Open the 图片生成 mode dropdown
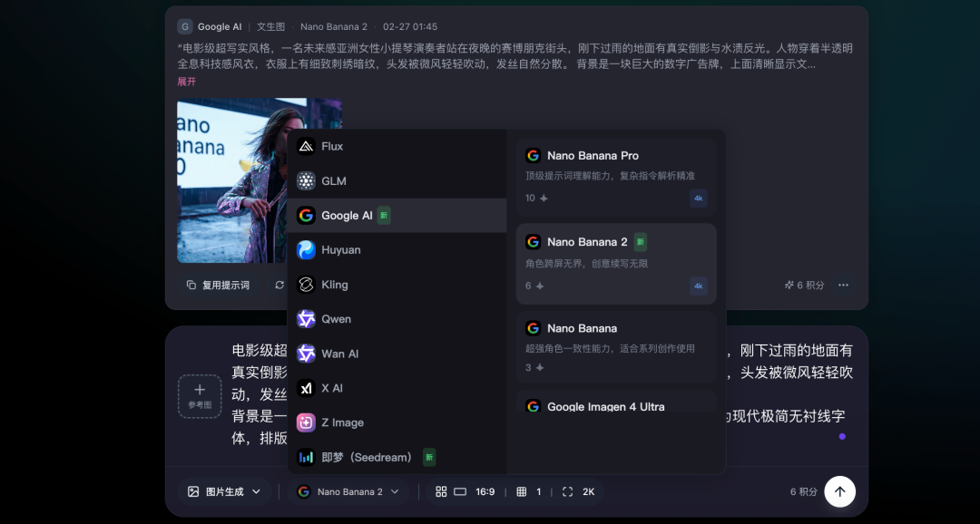980x524 pixels. pyautogui.click(x=224, y=491)
